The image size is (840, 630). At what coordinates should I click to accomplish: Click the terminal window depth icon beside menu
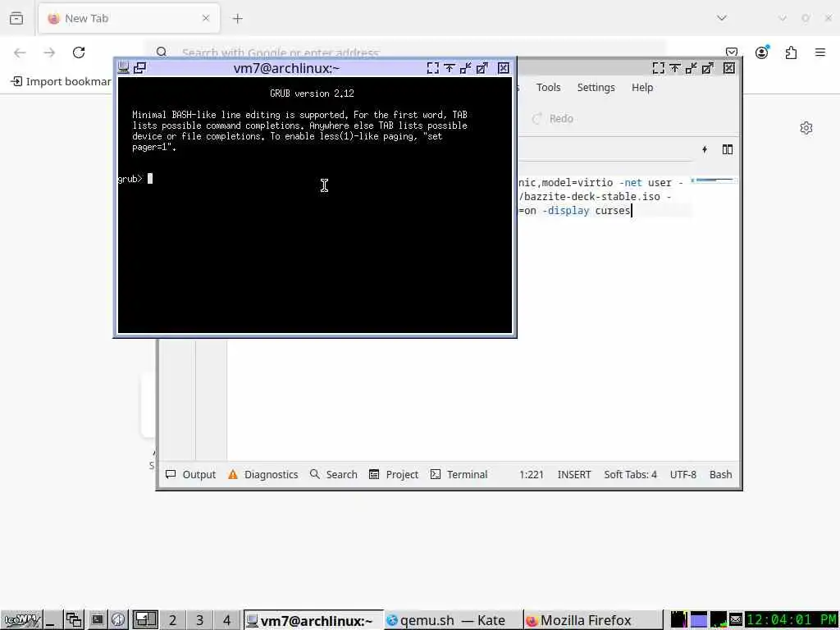point(139,68)
